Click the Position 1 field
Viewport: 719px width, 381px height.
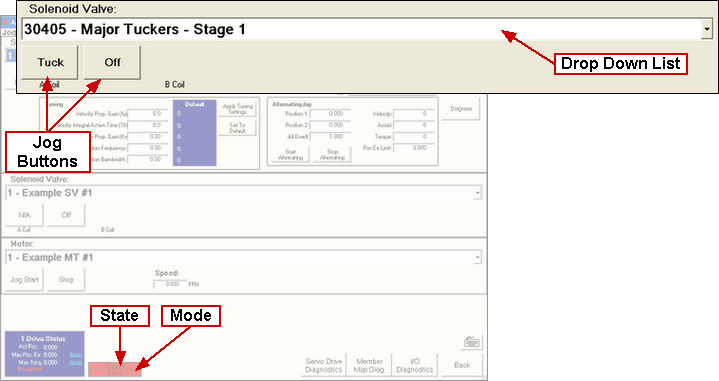pos(330,114)
